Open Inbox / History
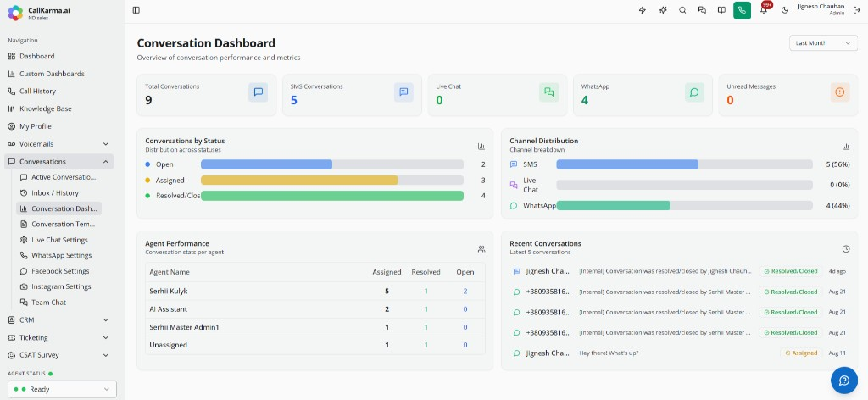Viewport: 868px width, 400px height. pos(58,193)
